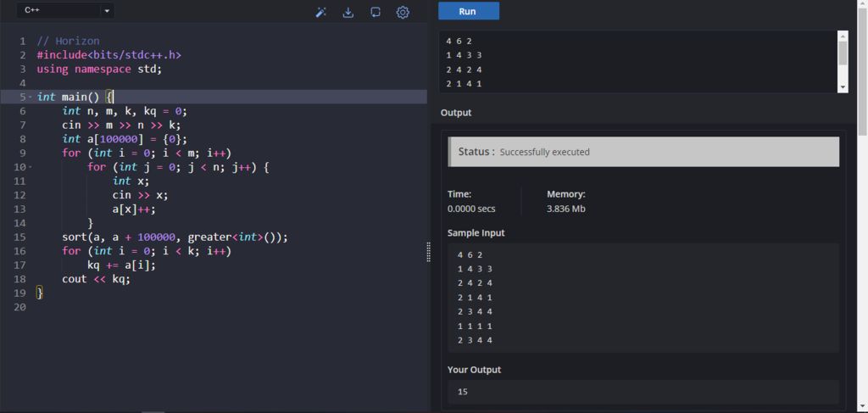
Task: Click the magic wand code formatter icon
Action: pos(321,12)
